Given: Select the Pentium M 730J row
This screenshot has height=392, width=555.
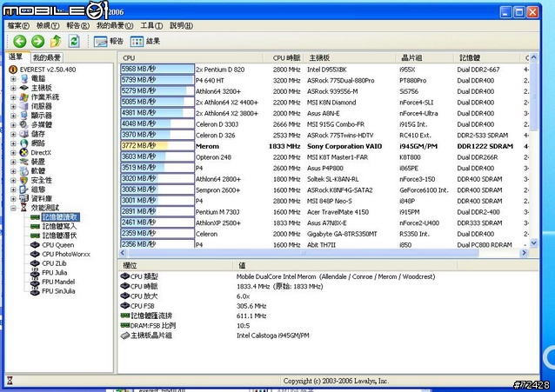Looking at the screenshot, I should pyautogui.click(x=324, y=212).
